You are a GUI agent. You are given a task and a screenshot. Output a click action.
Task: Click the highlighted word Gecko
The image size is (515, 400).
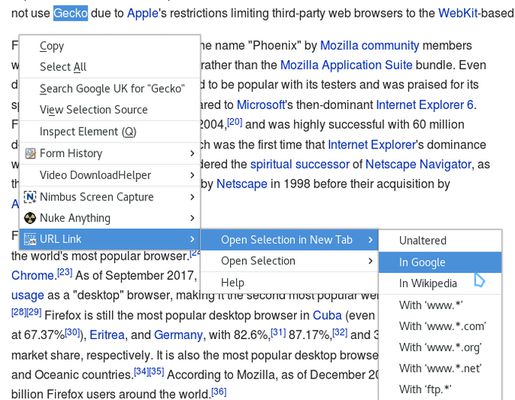click(x=71, y=13)
